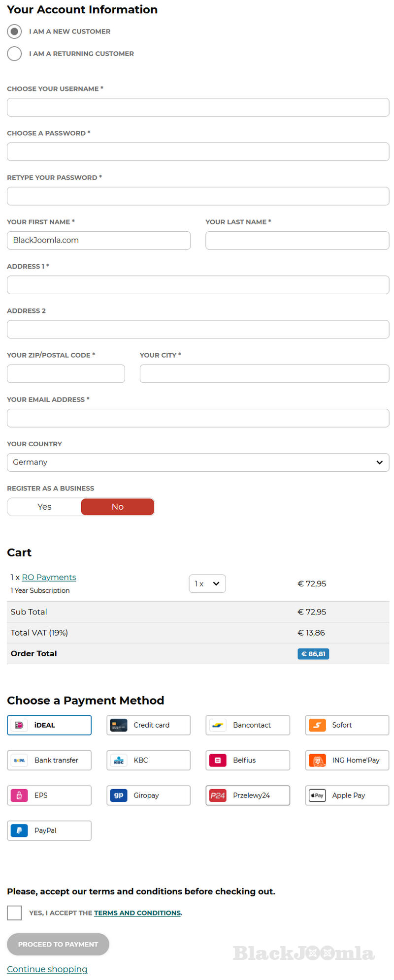394x980 pixels.
Task: Accept the terms and conditions checkbox
Action: pos(14,913)
